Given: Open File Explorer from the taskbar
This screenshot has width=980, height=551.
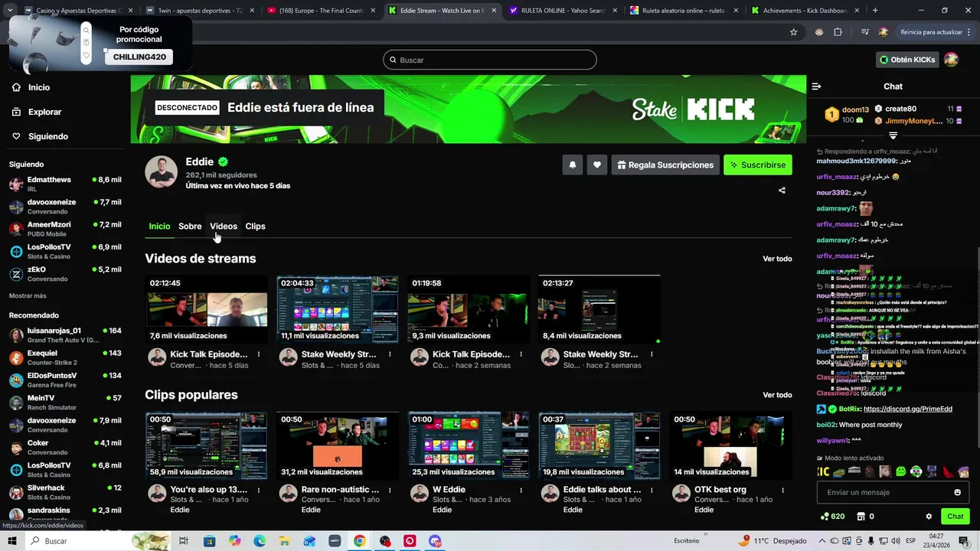Looking at the screenshot, I should 285,541.
